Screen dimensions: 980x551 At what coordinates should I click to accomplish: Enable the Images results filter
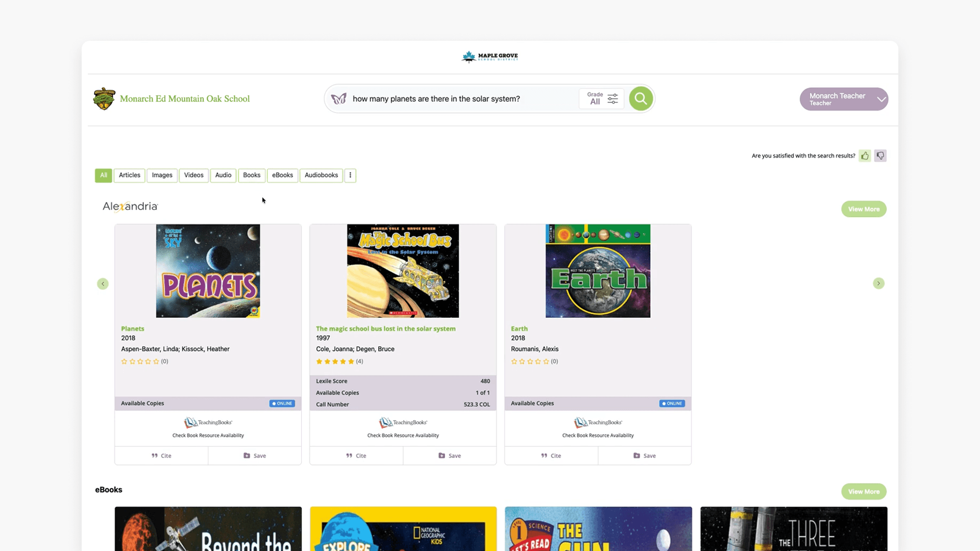click(162, 175)
